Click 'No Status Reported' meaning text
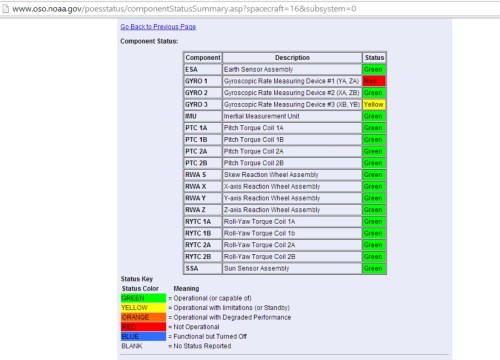The width and height of the screenshot is (500, 360). 202,346
